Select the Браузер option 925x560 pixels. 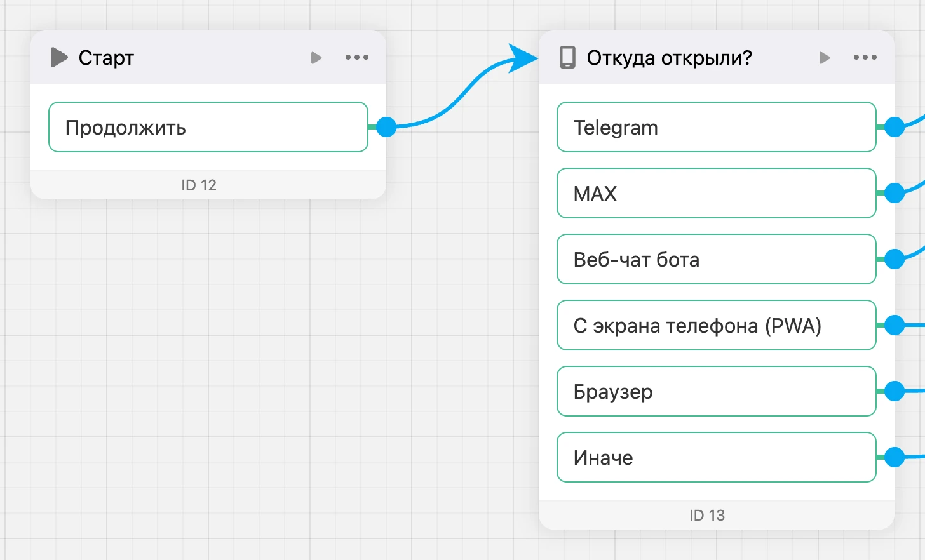717,391
